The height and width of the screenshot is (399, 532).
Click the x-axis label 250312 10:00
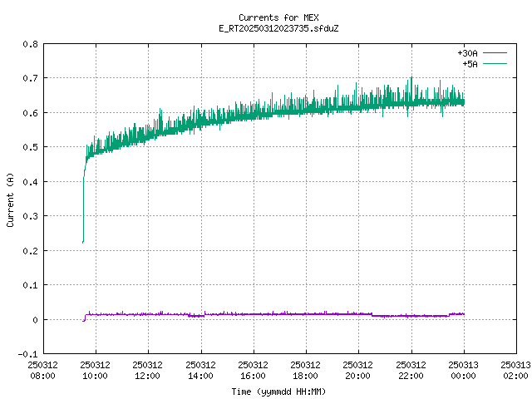[x=96, y=371]
